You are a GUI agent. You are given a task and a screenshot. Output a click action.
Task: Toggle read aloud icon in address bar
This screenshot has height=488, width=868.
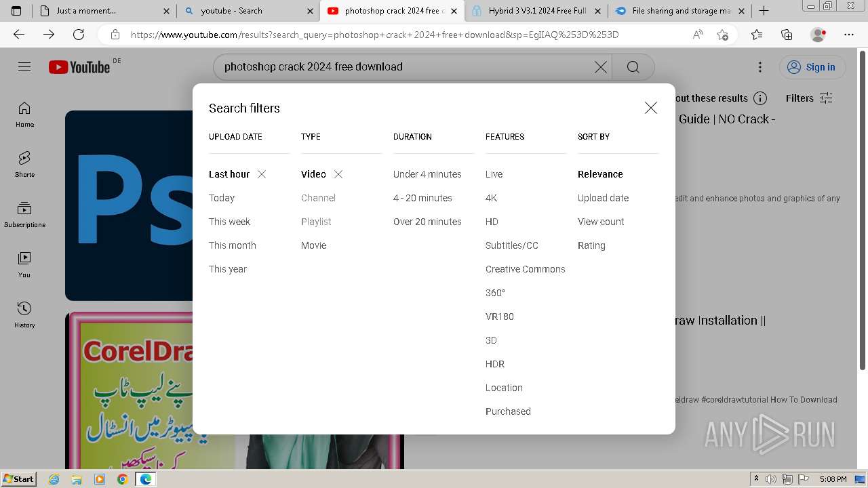click(698, 35)
